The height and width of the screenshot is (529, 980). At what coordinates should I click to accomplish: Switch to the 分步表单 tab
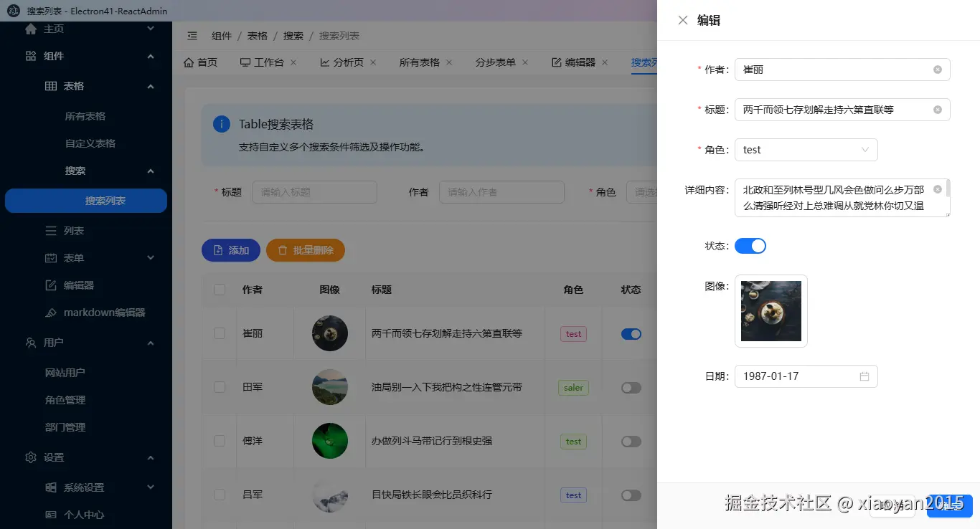496,62
